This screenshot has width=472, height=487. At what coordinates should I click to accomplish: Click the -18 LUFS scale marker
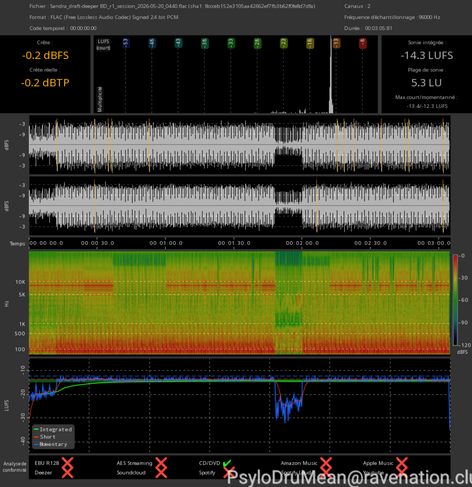click(x=310, y=43)
